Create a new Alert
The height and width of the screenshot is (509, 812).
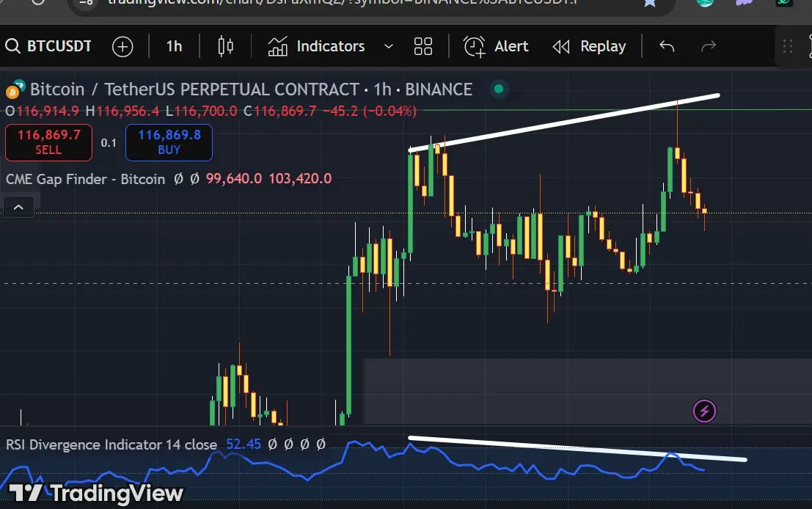coord(496,46)
